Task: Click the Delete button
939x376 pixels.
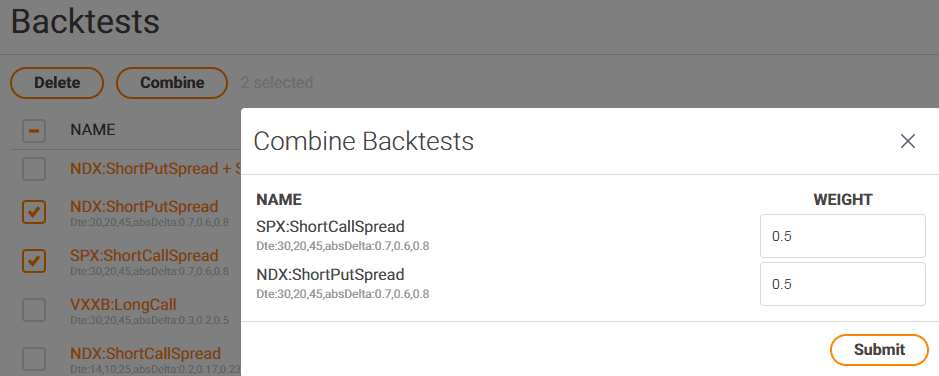Action: (57, 83)
